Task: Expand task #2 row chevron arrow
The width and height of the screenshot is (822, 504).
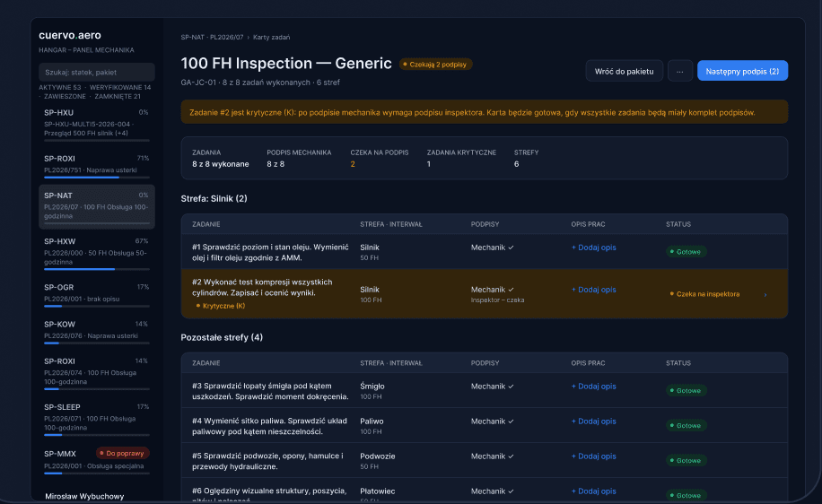Action: coord(765,294)
